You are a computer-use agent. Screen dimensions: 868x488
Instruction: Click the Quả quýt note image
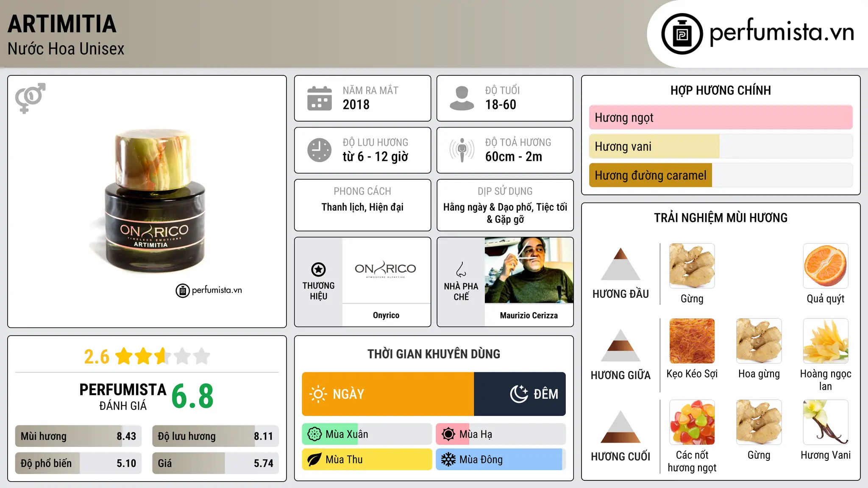(x=826, y=266)
